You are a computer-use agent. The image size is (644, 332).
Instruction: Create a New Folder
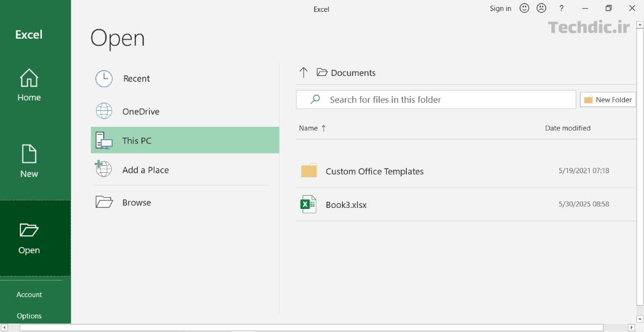[x=608, y=99]
